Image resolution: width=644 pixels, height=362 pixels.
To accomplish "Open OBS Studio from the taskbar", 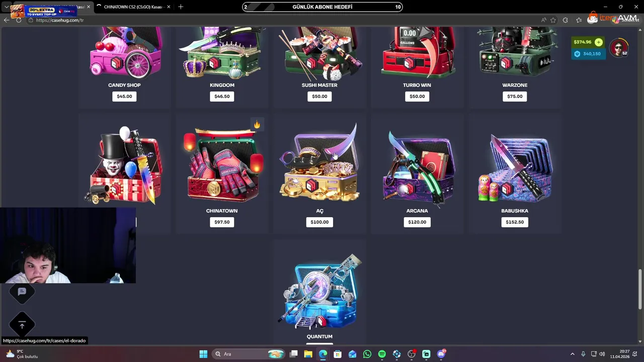I will [x=412, y=354].
